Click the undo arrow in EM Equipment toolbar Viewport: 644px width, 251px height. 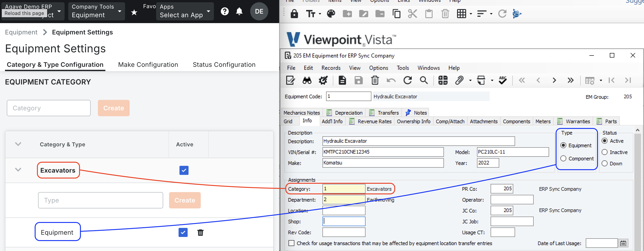(x=391, y=80)
